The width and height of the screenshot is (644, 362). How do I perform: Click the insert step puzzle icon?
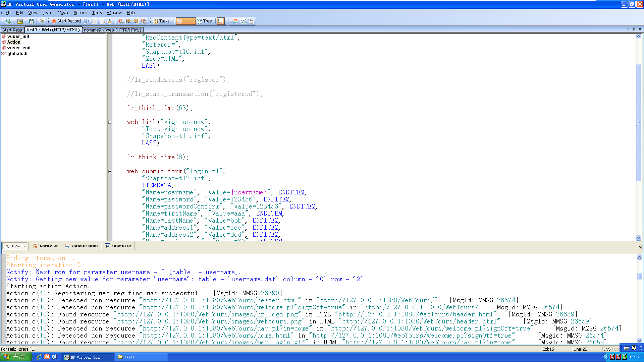point(120,21)
